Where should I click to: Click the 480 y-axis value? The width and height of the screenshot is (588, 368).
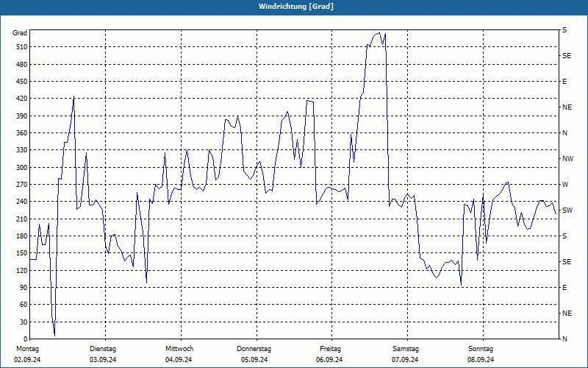[x=22, y=64]
